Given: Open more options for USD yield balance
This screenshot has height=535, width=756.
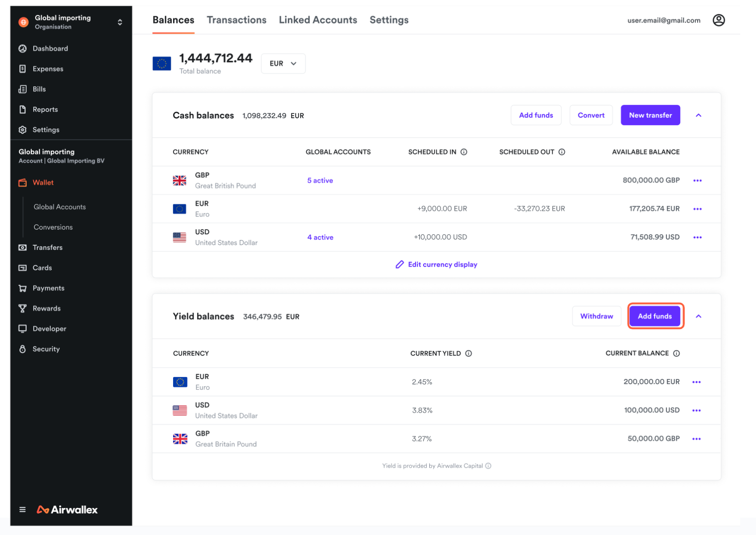Looking at the screenshot, I should (696, 410).
